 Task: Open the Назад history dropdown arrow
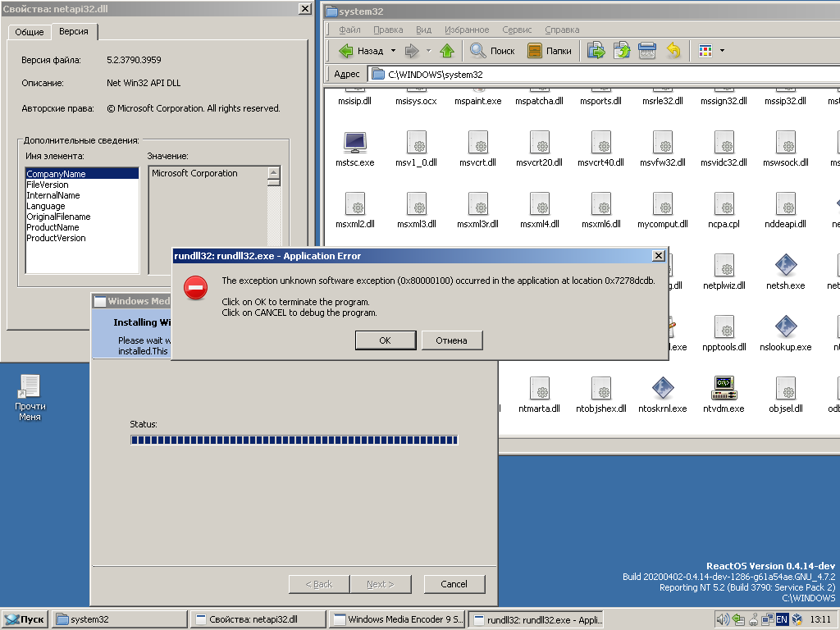tap(393, 51)
